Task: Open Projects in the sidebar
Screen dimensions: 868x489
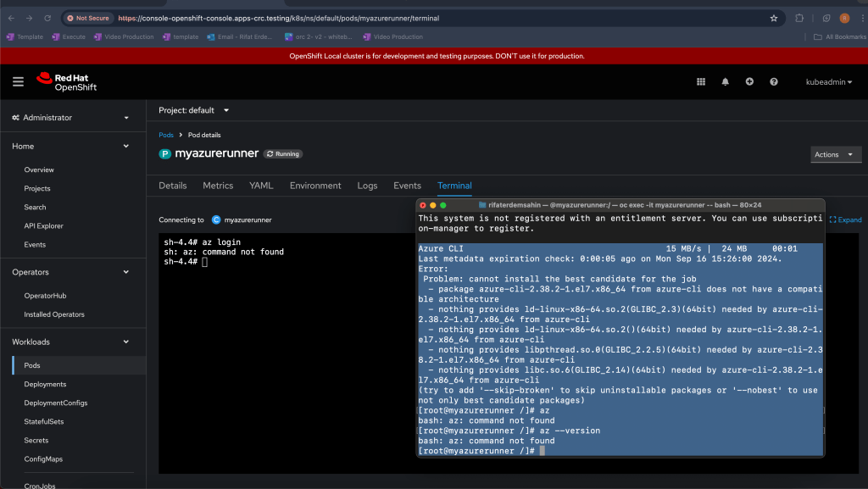Action: click(x=37, y=189)
